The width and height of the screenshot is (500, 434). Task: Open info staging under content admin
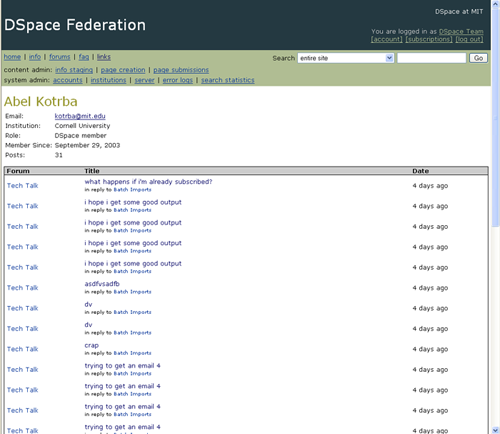pyautogui.click(x=74, y=70)
